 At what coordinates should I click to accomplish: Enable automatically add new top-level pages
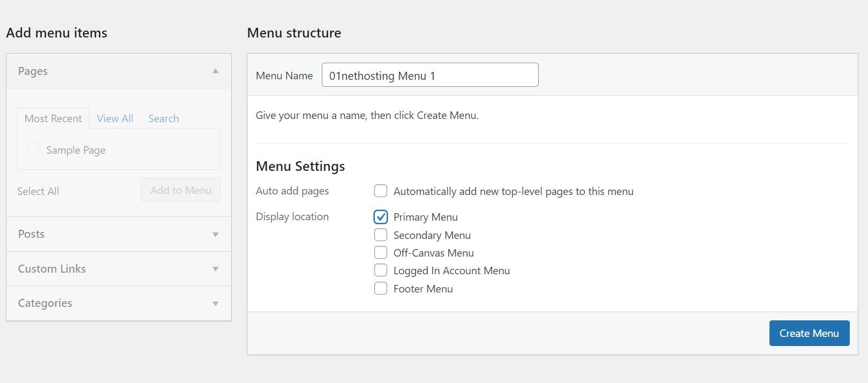click(x=381, y=191)
